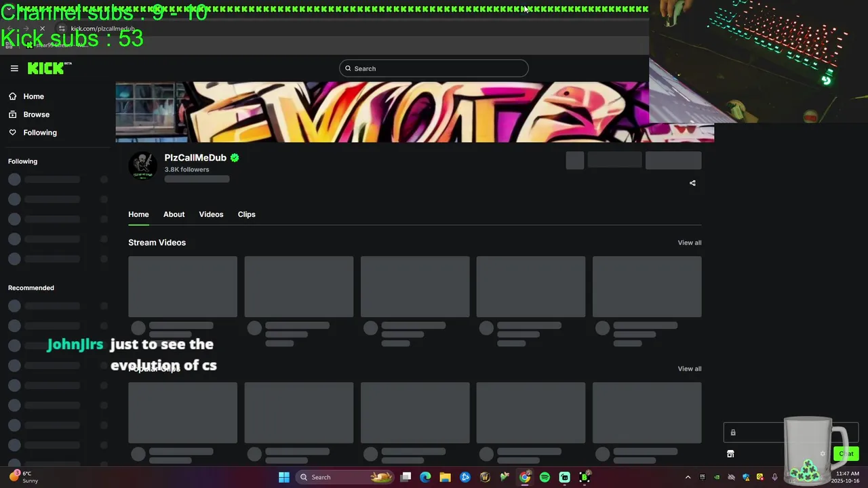The height and width of the screenshot is (488, 868).
Task: Open the Windows Start menu
Action: (x=284, y=477)
